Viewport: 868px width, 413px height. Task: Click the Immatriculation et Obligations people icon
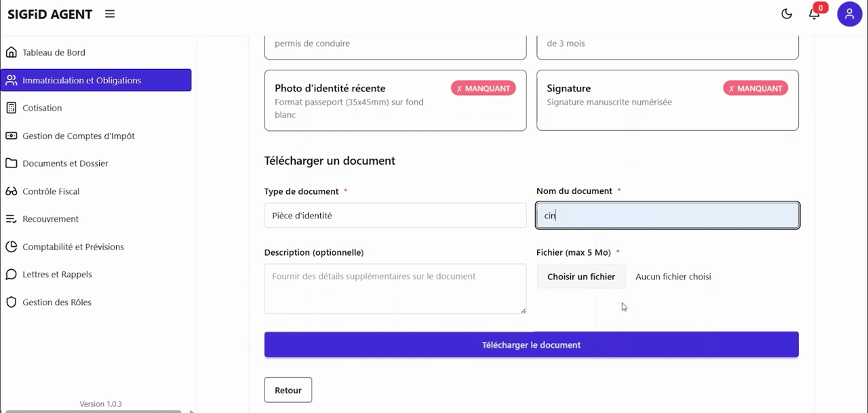coord(12,80)
